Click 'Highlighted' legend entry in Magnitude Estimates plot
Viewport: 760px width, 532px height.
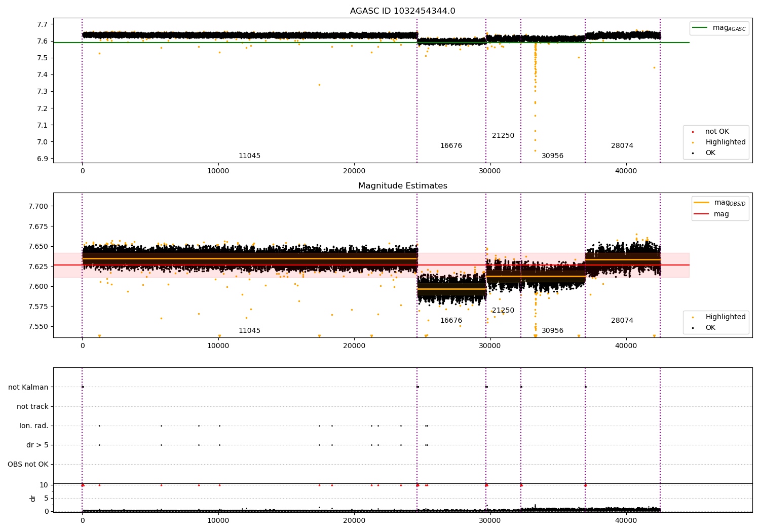[725, 317]
